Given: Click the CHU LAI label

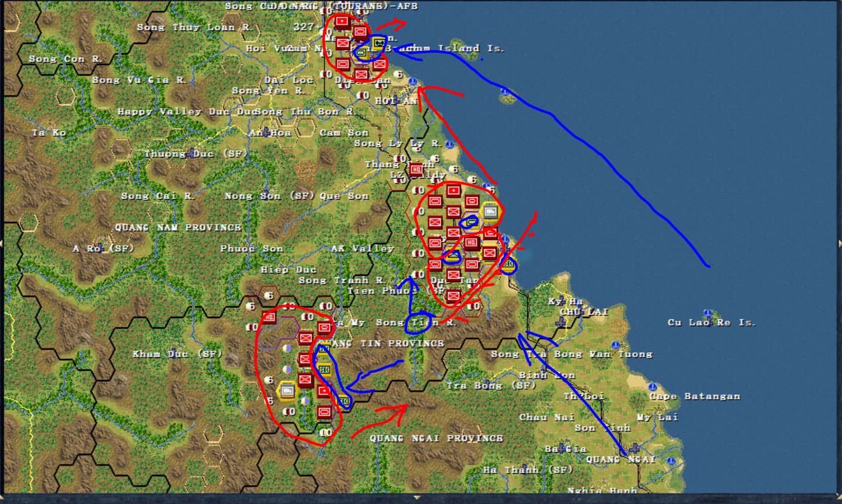Looking at the screenshot, I should coord(584,311).
